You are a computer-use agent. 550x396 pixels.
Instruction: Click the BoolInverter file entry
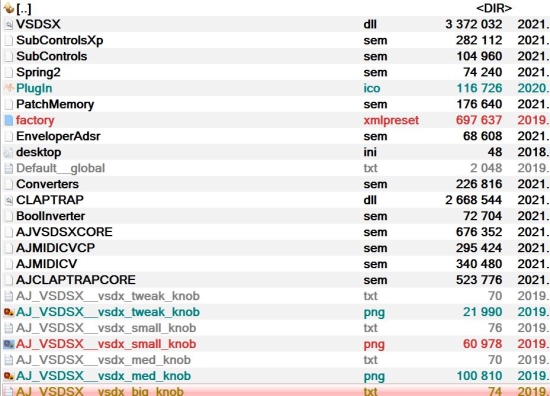[275, 216]
